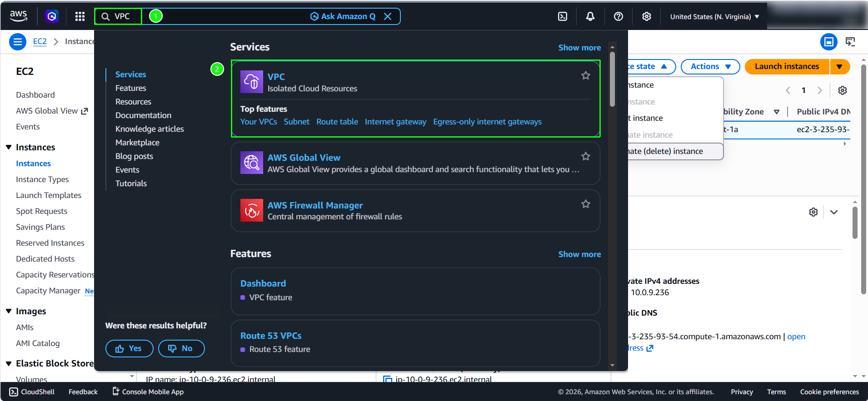
Task: Open Internet gateway top feature
Action: 395,122
